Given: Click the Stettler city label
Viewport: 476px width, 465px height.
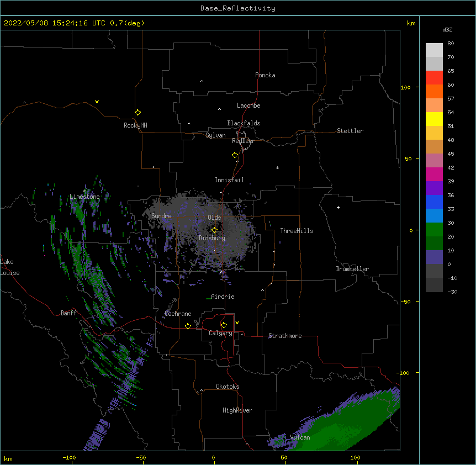Looking at the screenshot, I should 350,131.
